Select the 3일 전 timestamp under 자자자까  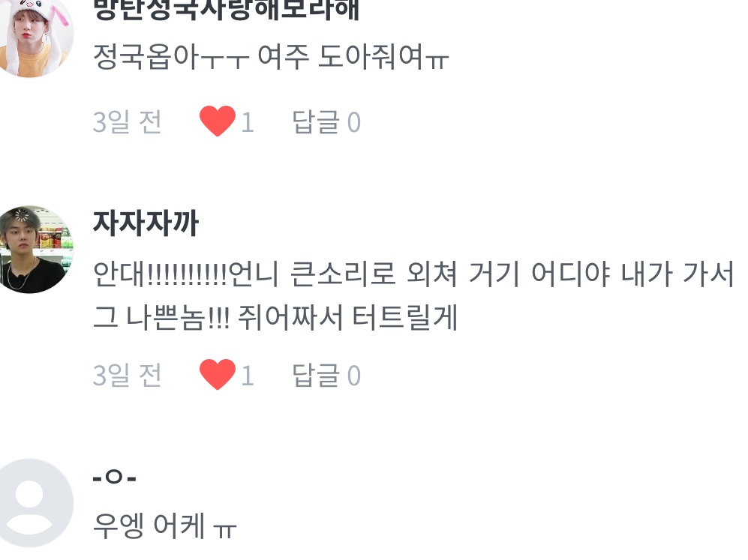(127, 376)
